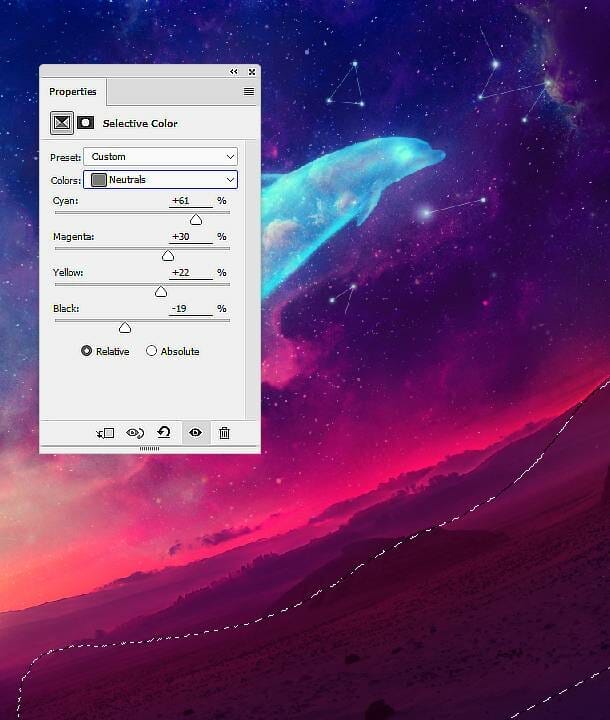Screen dimensions: 610x720
Task: Click the view previous state icon
Action: point(135,433)
